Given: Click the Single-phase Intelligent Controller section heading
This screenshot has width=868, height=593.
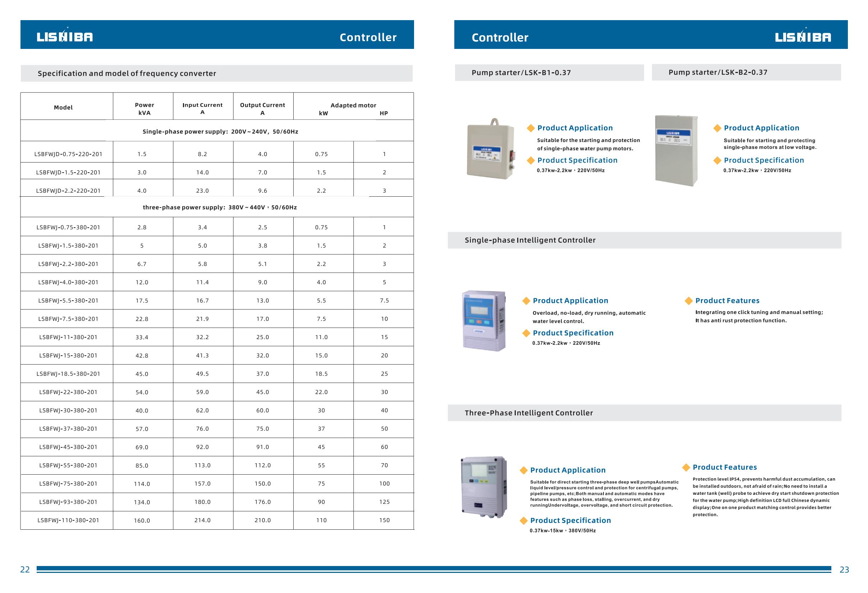Looking at the screenshot, I should pyautogui.click(x=530, y=240).
